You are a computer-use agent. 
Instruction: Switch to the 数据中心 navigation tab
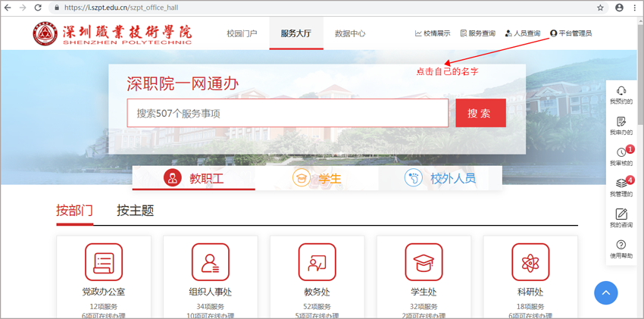tap(349, 34)
